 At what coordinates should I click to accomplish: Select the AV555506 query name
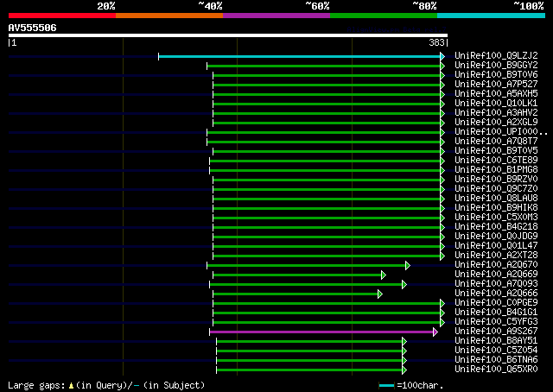pyautogui.click(x=33, y=28)
